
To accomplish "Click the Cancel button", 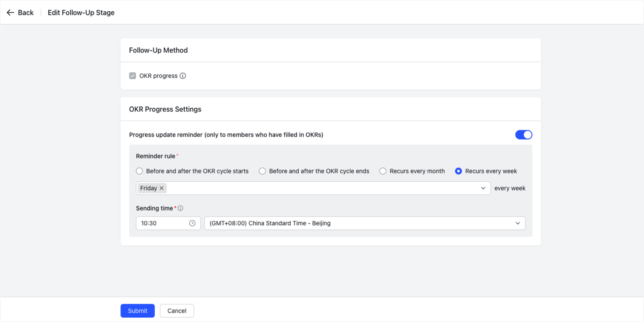I will [x=176, y=310].
